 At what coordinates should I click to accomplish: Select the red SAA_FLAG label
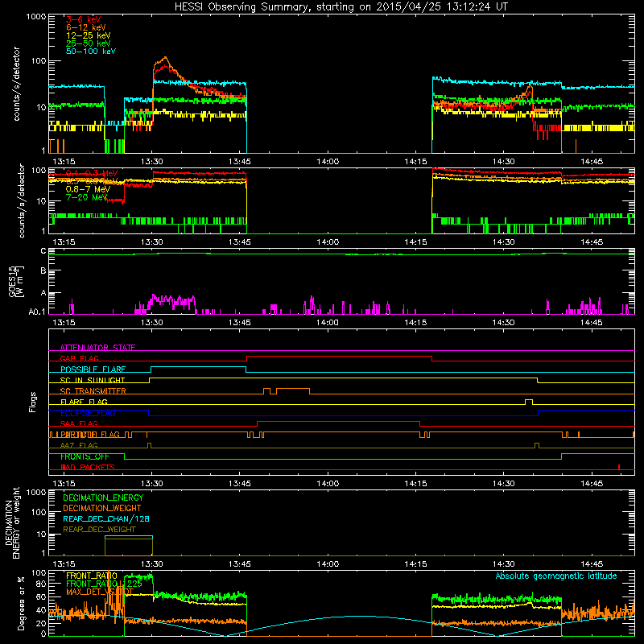click(x=79, y=424)
